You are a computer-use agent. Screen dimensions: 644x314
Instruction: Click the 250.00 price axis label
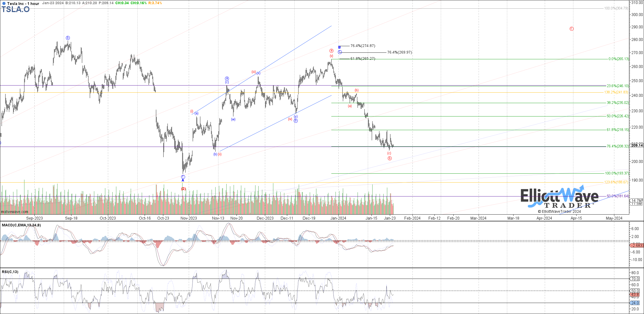coord(637,81)
